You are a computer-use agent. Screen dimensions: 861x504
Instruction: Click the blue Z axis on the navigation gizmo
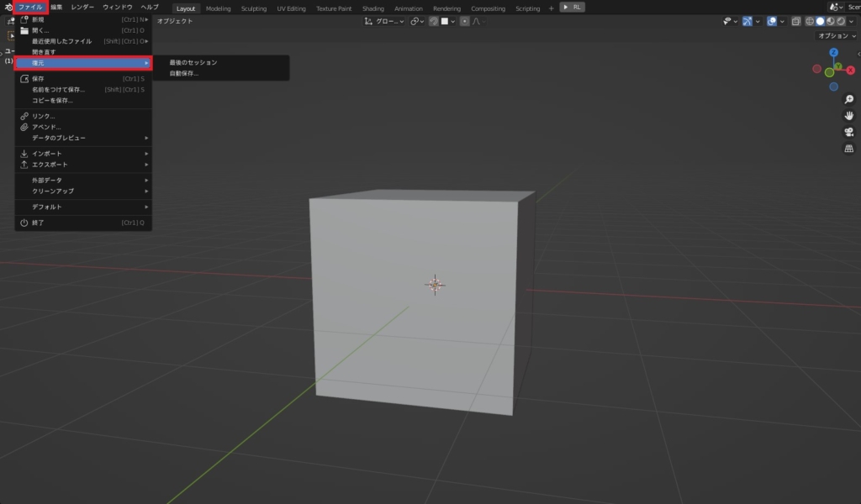[833, 53]
